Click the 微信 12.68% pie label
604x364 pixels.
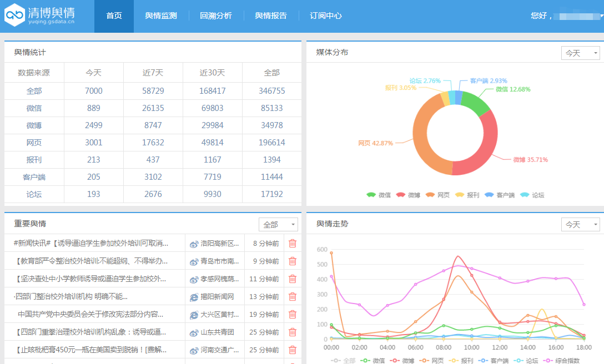(x=513, y=89)
